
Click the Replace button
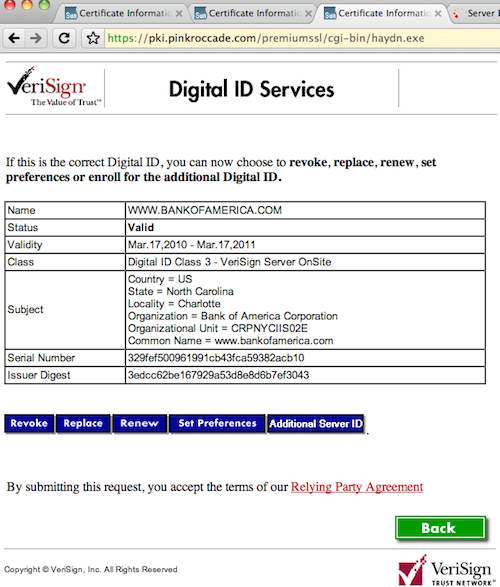click(83, 423)
